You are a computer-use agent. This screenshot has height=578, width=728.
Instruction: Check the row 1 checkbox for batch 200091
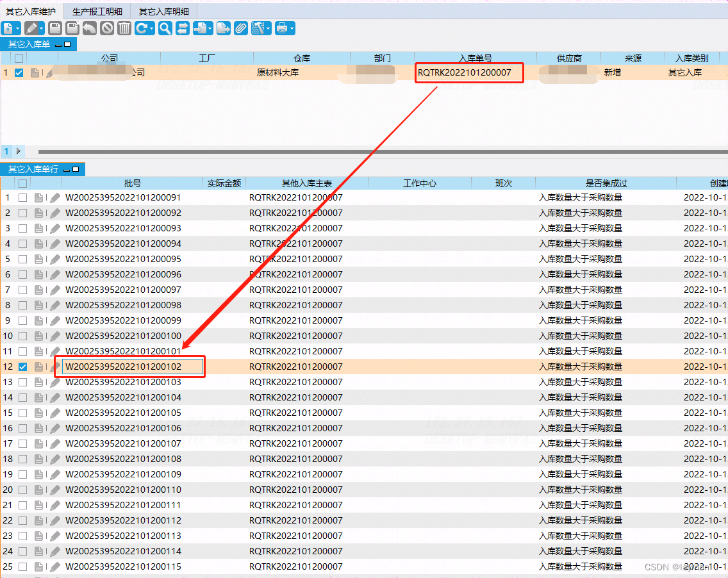tap(22, 198)
